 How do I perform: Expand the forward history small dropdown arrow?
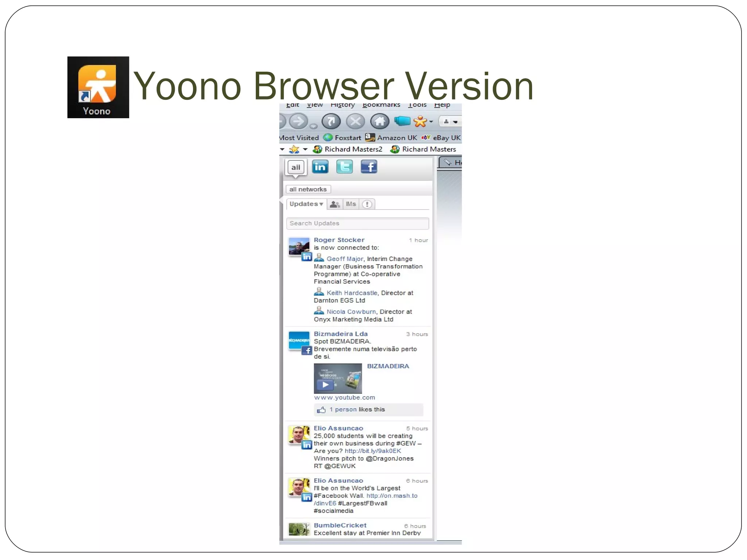313,126
